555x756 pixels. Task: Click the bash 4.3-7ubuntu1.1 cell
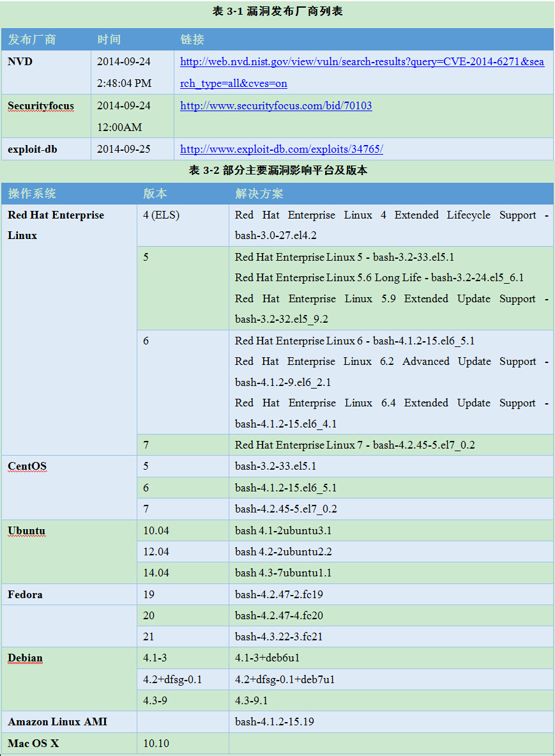coord(392,573)
